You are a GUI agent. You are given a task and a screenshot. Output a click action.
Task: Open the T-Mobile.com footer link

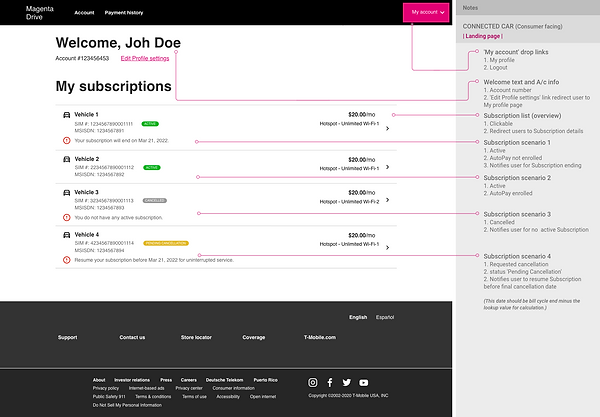click(320, 337)
